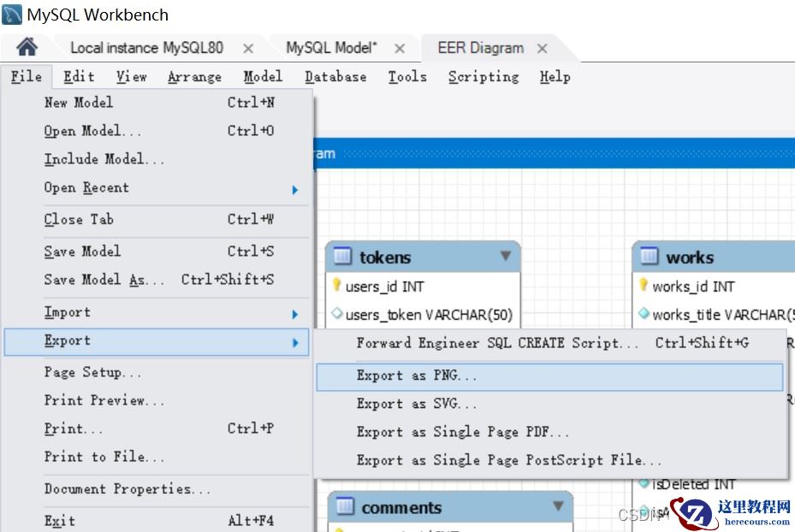
Task: Click the users_id INT column
Action: coord(384,287)
